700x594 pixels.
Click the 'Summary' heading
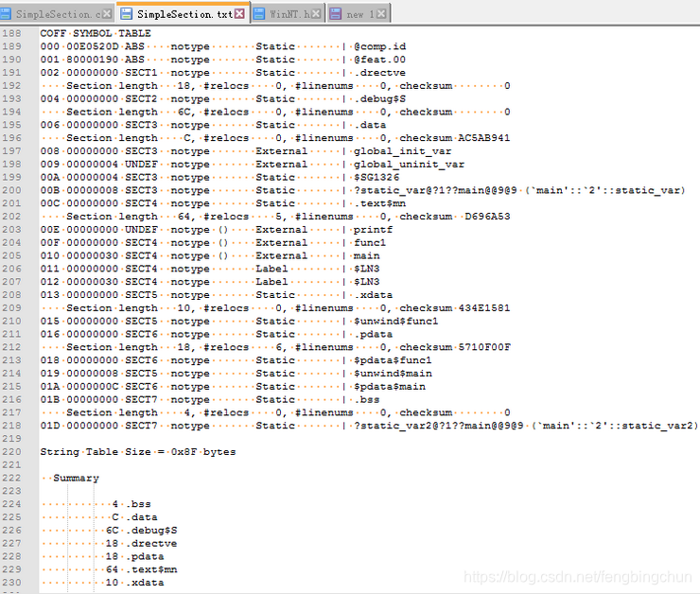coord(77,478)
